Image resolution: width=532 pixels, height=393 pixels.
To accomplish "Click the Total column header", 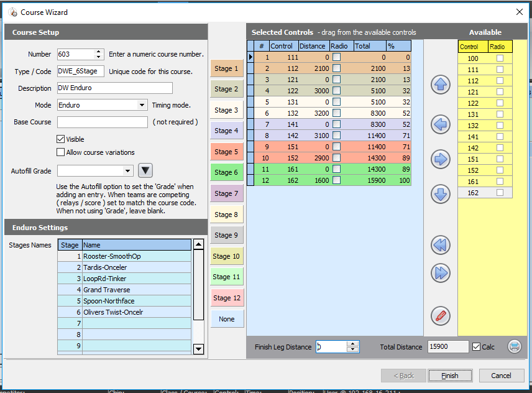I will pyautogui.click(x=370, y=46).
